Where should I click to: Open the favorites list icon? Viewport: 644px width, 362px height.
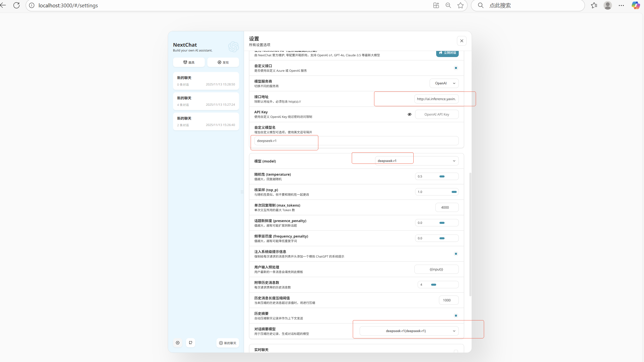pos(594,5)
